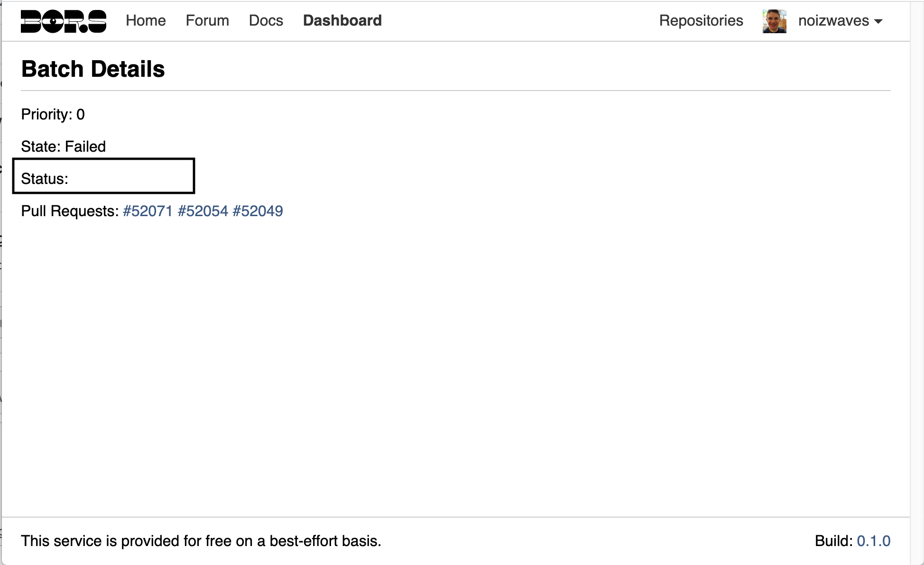This screenshot has height=565, width=924.
Task: Click the Batch Details heading
Action: [x=93, y=69]
